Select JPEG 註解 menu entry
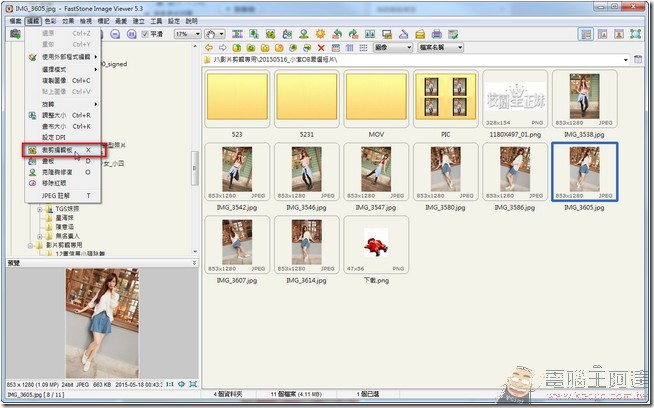This screenshot has height=408, width=654. point(63,196)
